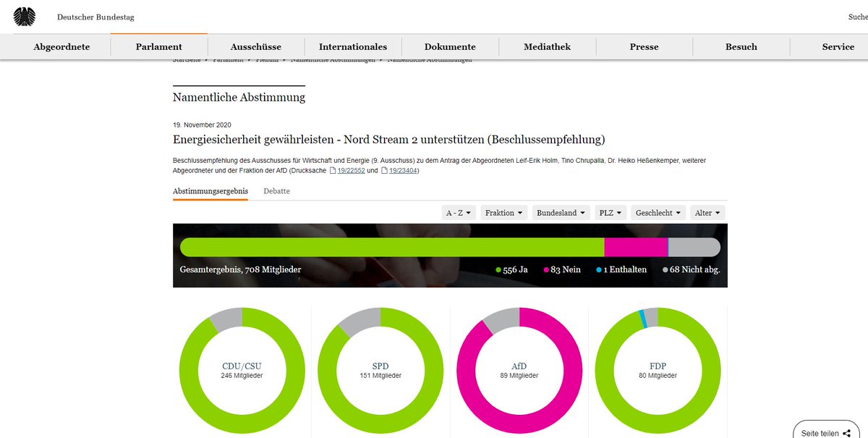Click the Gesamtergebnis, 708 Mitglieder label
This screenshot has height=438, width=868.
coord(240,269)
